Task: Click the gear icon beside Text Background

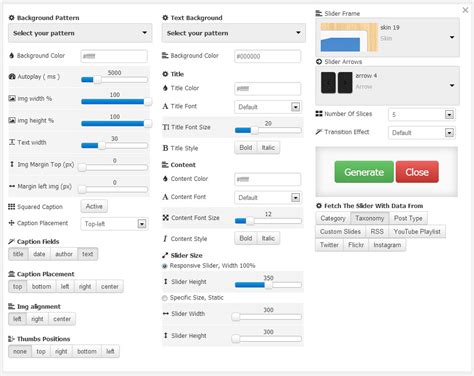Action: [x=165, y=18]
